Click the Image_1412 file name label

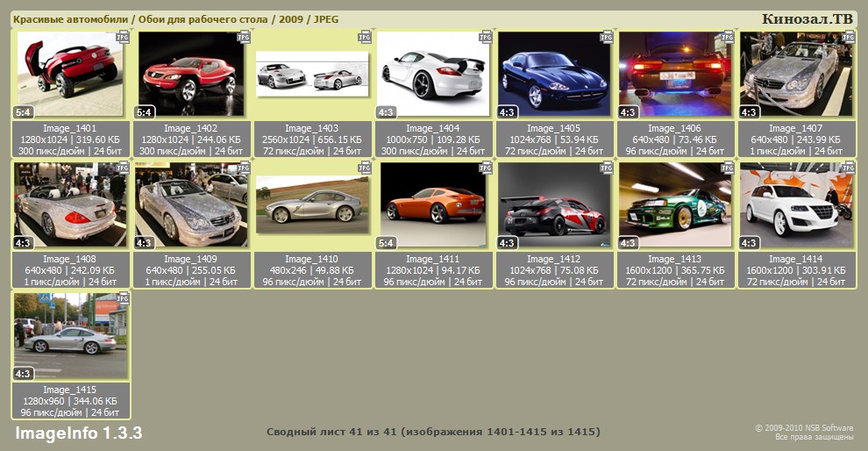[554, 259]
